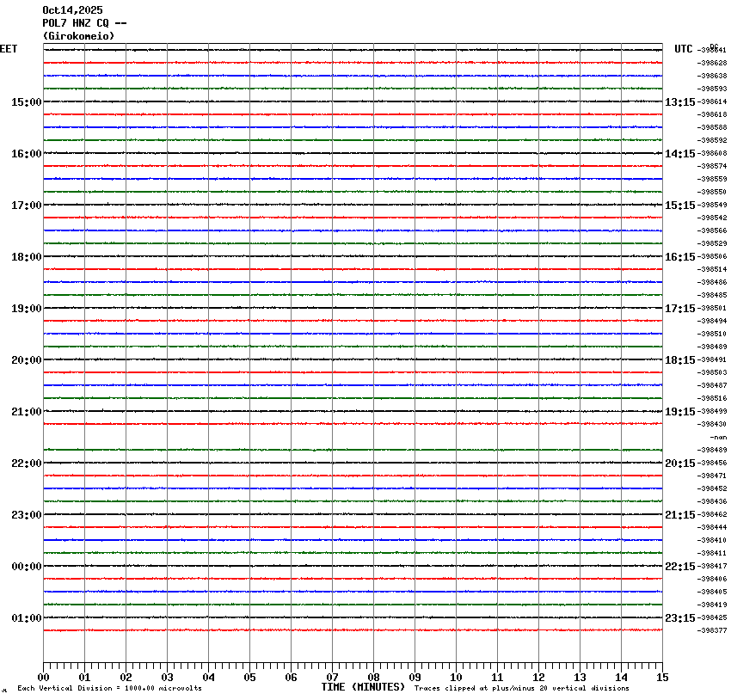731x700 pixels.
Task: Select the 18:00 EET time label
Action: pos(26,257)
